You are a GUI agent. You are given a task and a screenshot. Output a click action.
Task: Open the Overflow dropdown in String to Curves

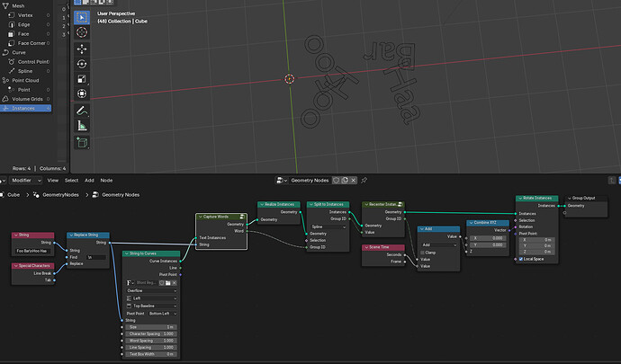pyautogui.click(x=151, y=291)
